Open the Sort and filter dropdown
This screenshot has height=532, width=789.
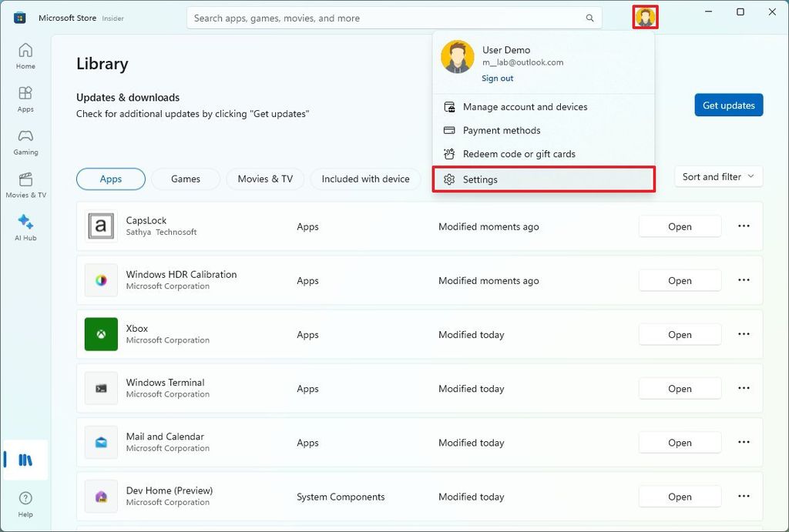pyautogui.click(x=717, y=176)
